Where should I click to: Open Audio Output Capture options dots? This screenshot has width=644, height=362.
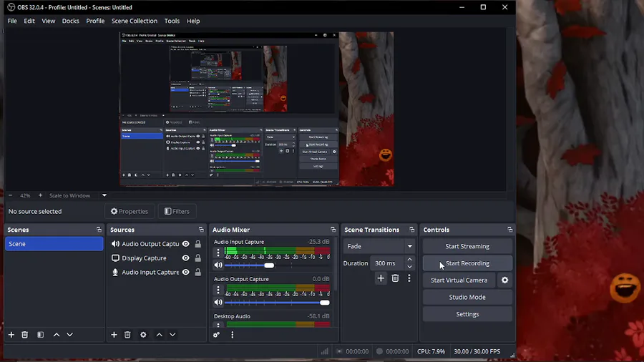point(218,290)
